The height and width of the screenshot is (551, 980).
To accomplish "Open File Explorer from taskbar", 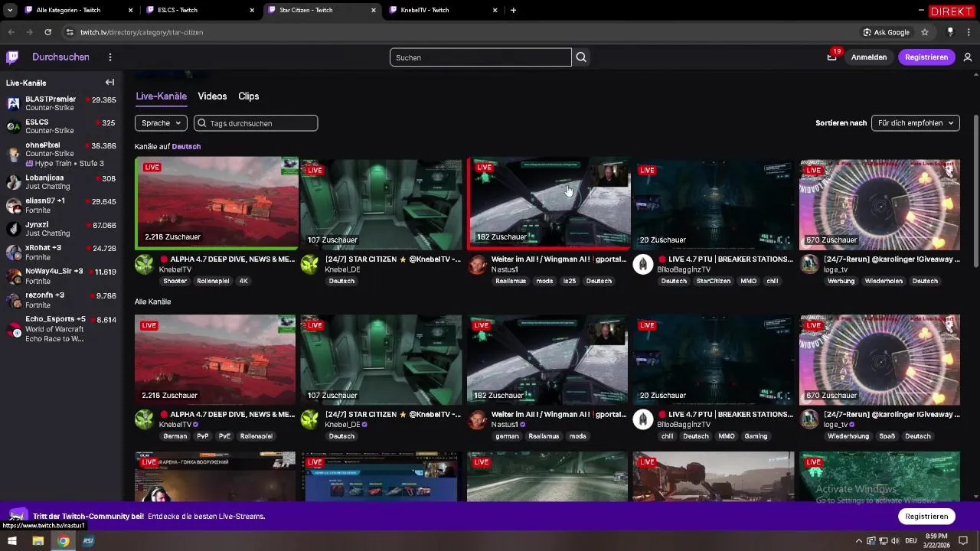I will 38,541.
